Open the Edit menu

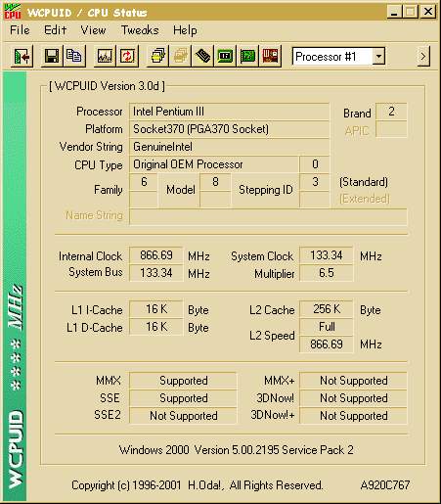pyautogui.click(x=55, y=30)
